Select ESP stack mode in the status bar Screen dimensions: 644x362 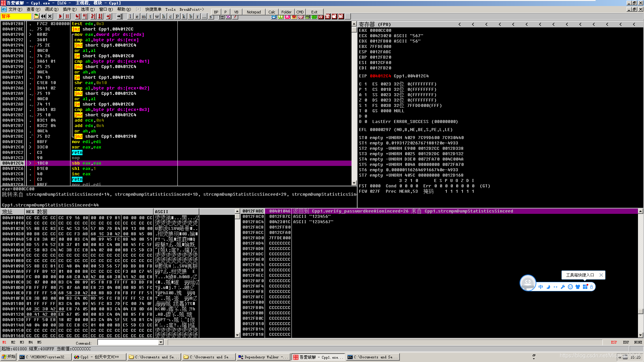coord(614,342)
